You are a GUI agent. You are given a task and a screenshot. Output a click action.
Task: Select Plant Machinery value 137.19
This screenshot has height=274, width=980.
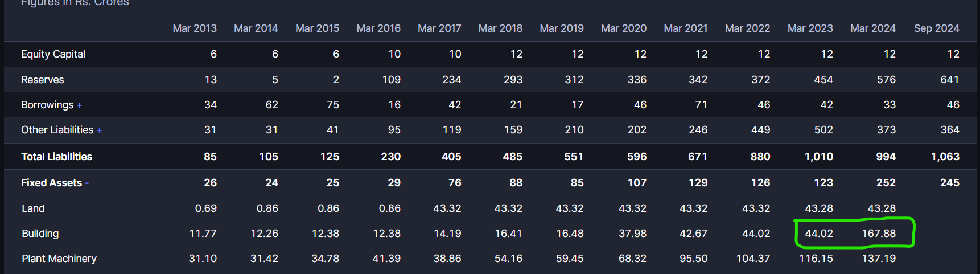[879, 259]
